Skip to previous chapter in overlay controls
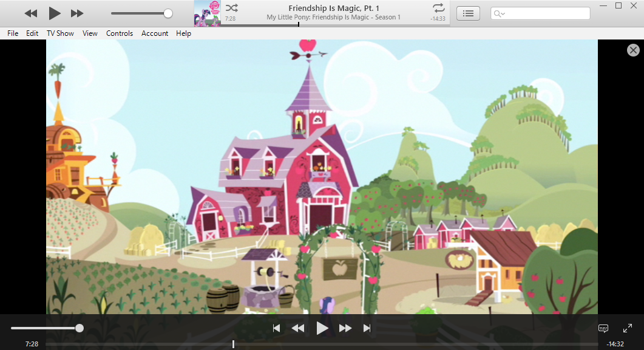Screen dimensions: 644x350 coord(276,329)
